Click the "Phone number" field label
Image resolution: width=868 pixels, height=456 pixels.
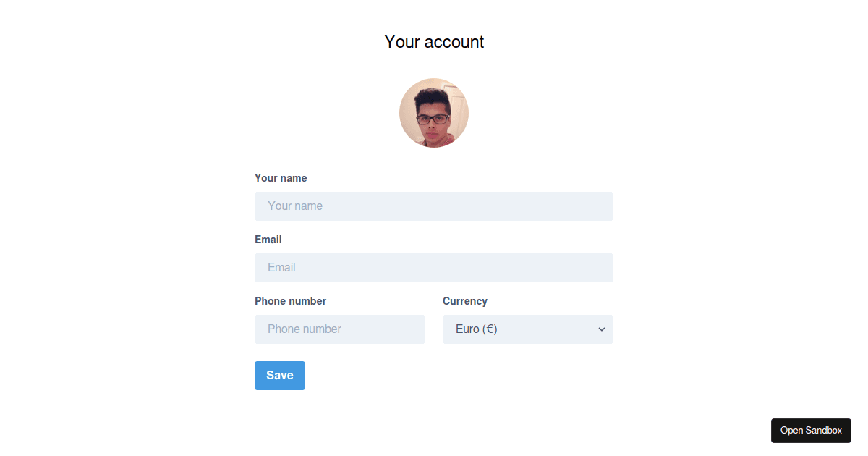click(x=291, y=301)
